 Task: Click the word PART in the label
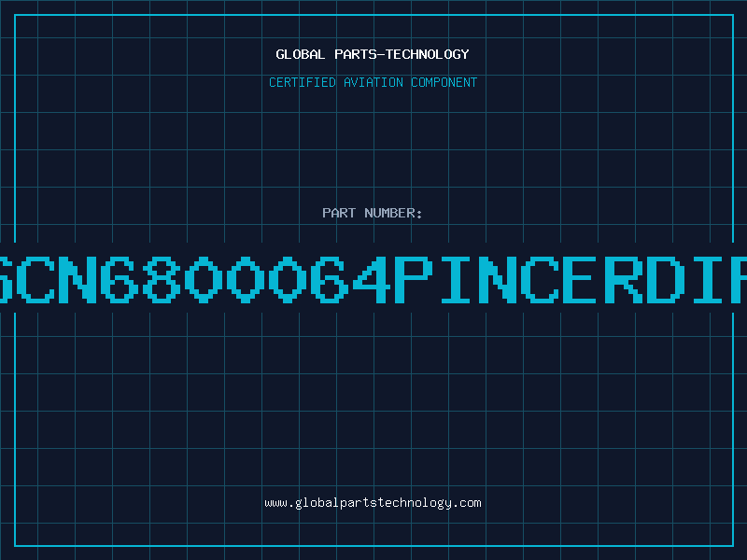[x=339, y=213]
